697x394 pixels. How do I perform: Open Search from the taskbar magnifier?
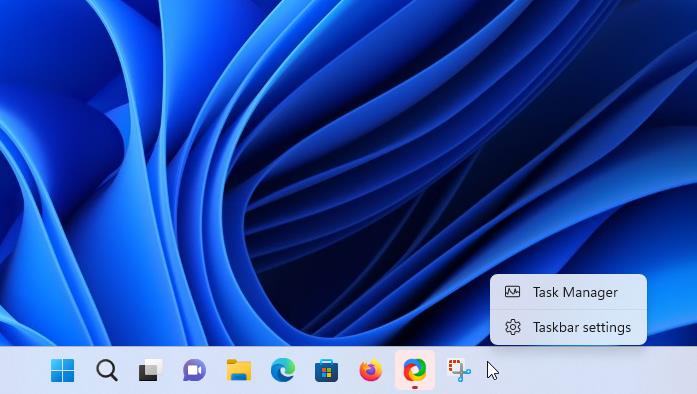pos(107,370)
